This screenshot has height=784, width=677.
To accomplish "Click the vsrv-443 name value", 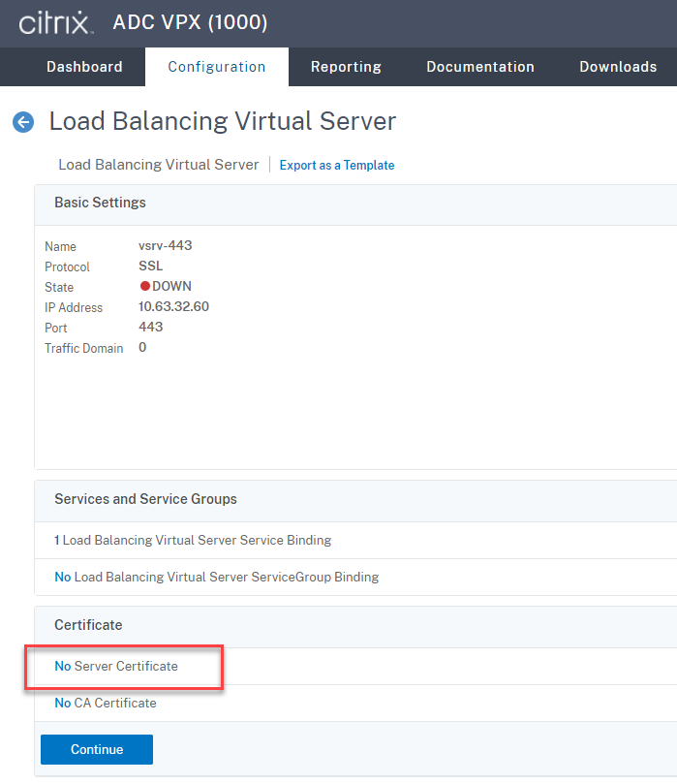I will coord(165,246).
